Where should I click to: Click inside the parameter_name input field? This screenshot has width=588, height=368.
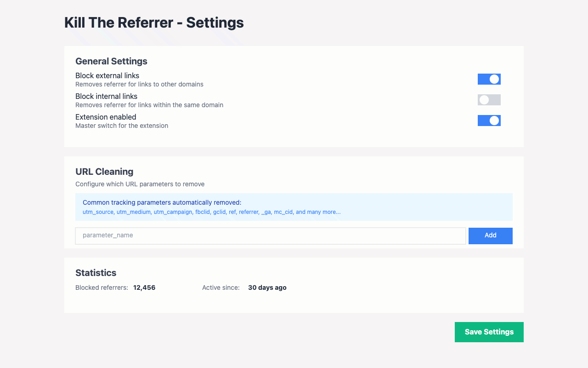270,236
